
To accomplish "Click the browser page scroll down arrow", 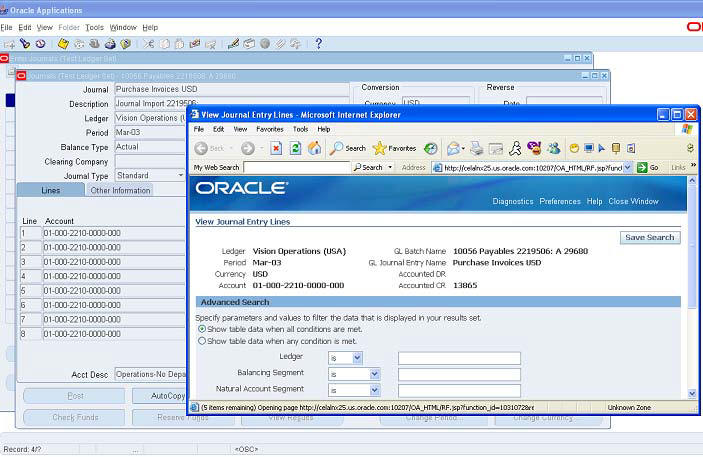I will pos(693,392).
